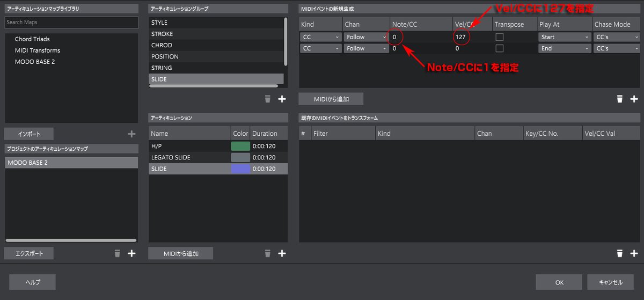Add a new generated MIDI event
The image size is (644, 300).
(x=634, y=99)
